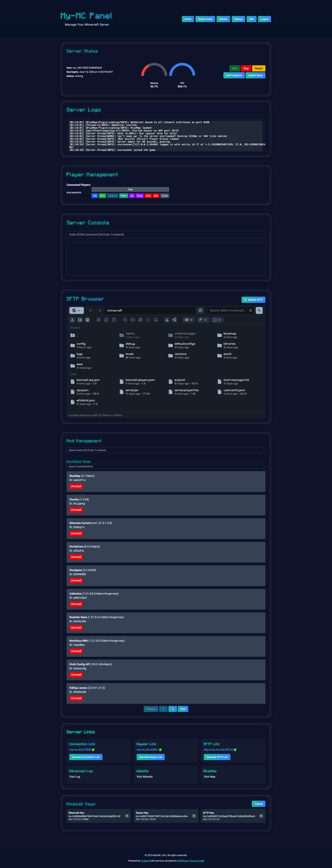Uninstall the BlueMap mod
Image resolution: width=332 pixels, height=868 pixels.
[76, 486]
